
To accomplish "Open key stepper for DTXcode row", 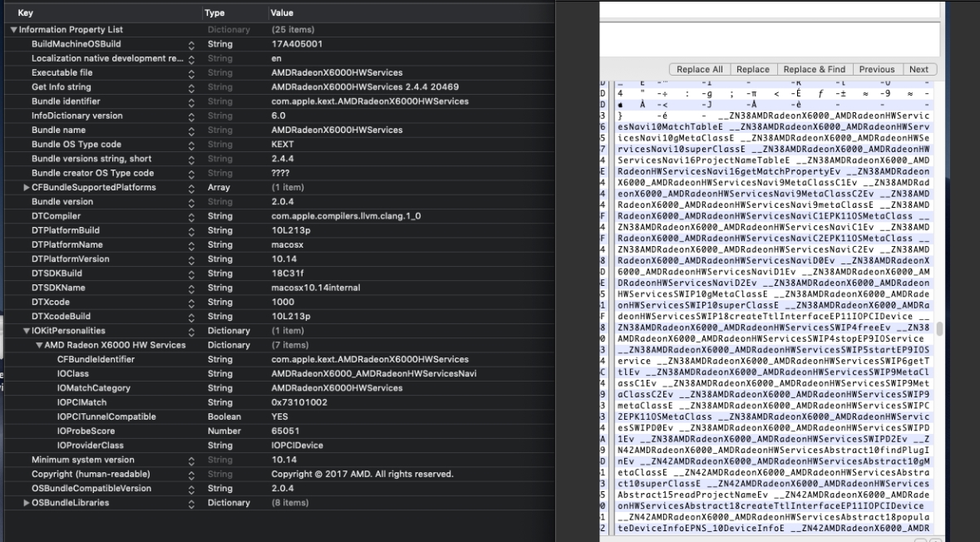I will click(191, 303).
